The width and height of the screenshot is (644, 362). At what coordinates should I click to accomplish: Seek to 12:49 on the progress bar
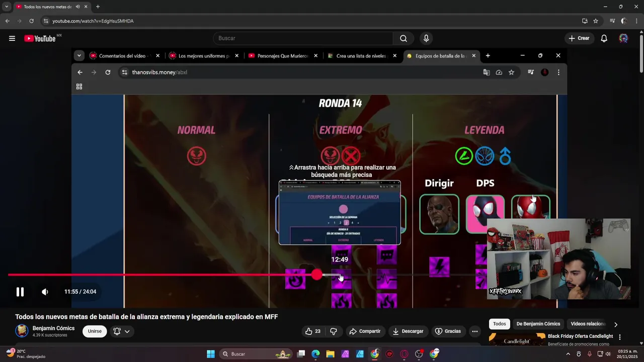(x=341, y=275)
